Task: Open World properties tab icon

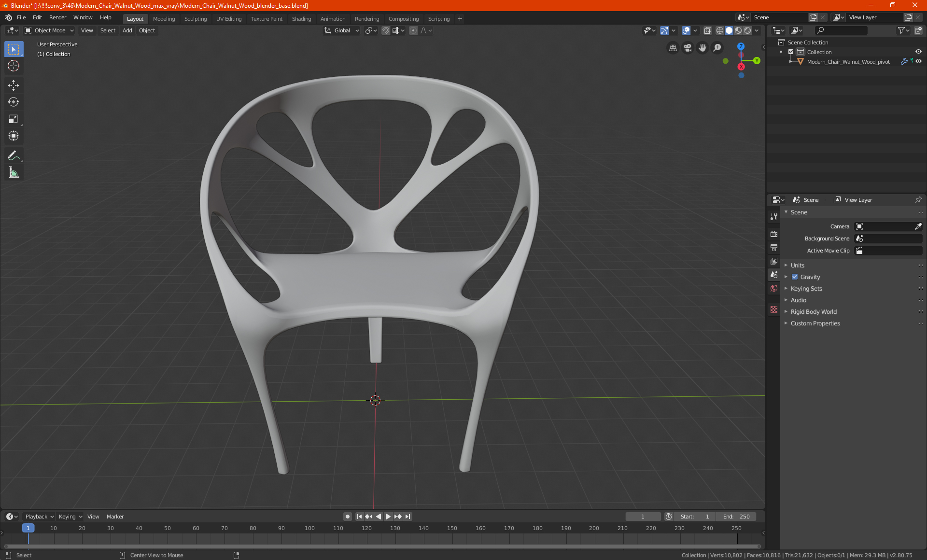Action: pos(774,288)
